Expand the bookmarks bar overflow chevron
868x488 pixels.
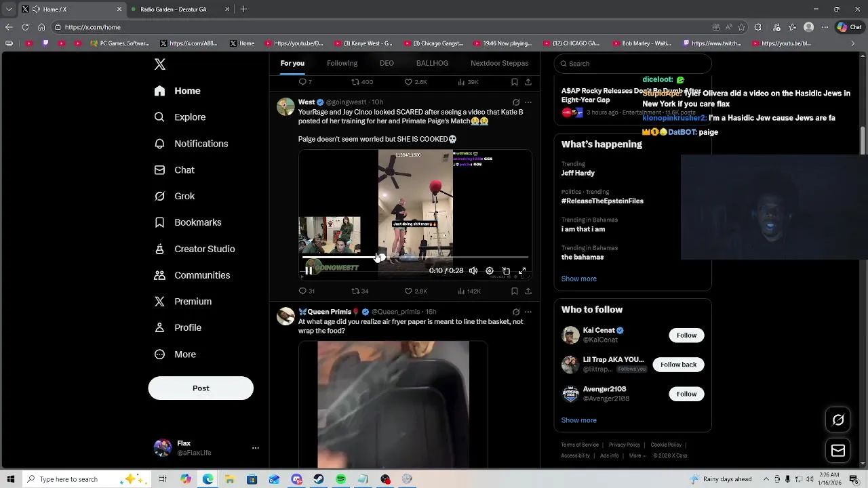pyautogui.click(x=853, y=43)
